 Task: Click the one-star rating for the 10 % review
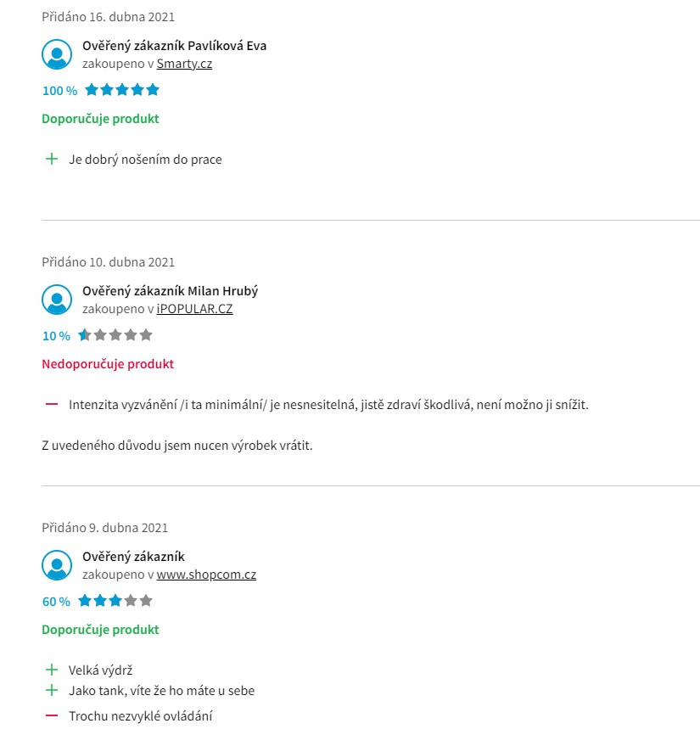[115, 335]
